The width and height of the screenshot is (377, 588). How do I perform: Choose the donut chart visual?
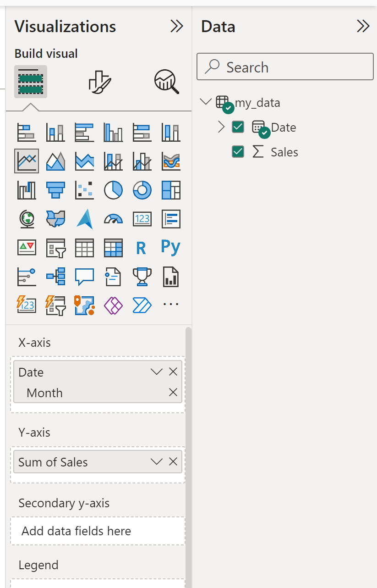(x=142, y=190)
